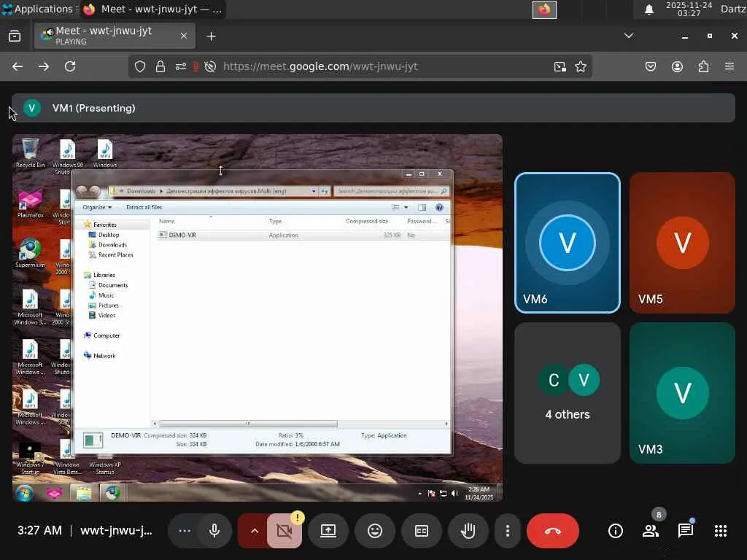Leave the call with red button
747x560 pixels.
click(x=553, y=531)
